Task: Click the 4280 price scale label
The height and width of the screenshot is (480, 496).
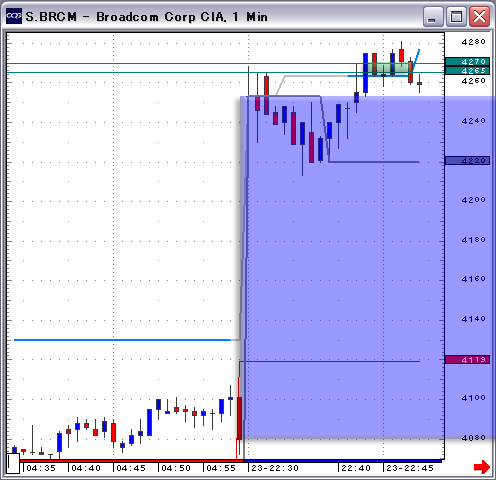Action: click(x=473, y=42)
